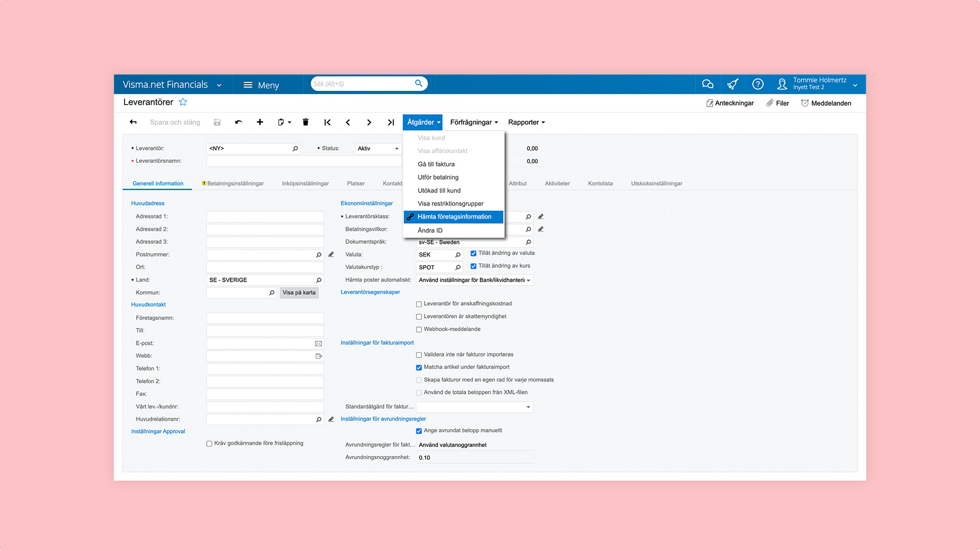Open help question mark icon

(758, 84)
